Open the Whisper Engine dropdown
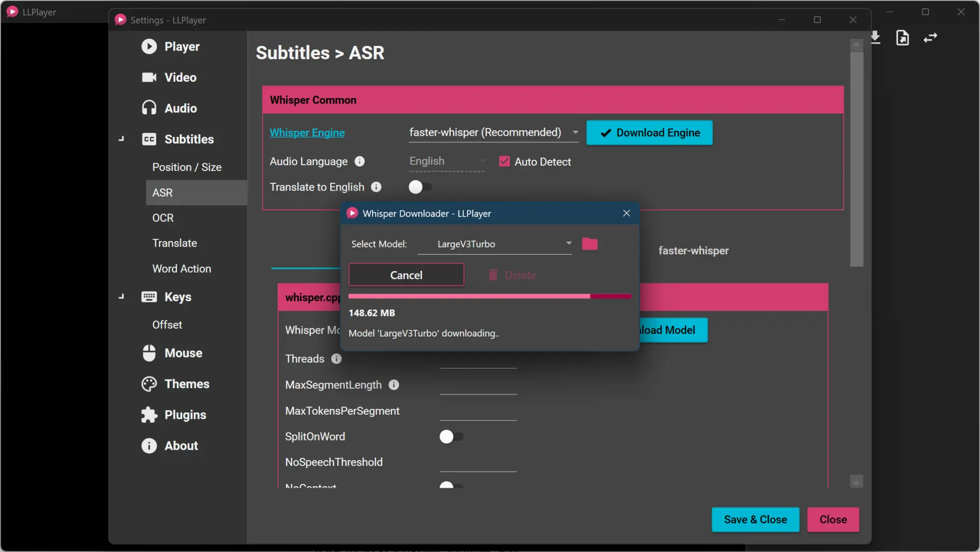This screenshot has width=980, height=552. click(494, 132)
